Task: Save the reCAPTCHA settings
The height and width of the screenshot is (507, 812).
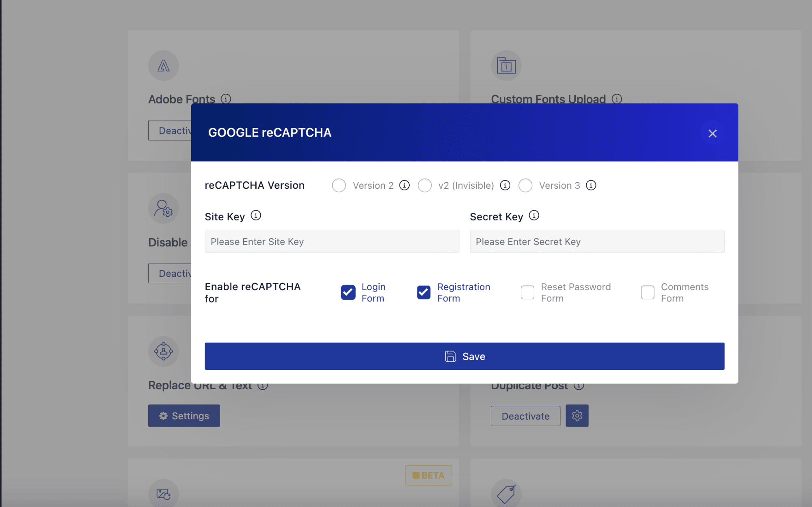Action: (464, 356)
